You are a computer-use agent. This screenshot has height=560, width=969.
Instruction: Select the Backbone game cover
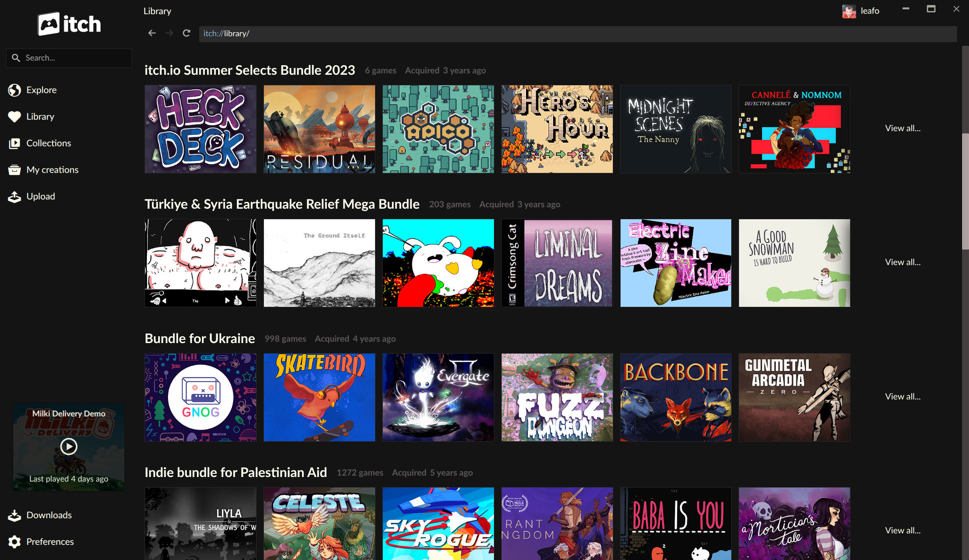676,397
